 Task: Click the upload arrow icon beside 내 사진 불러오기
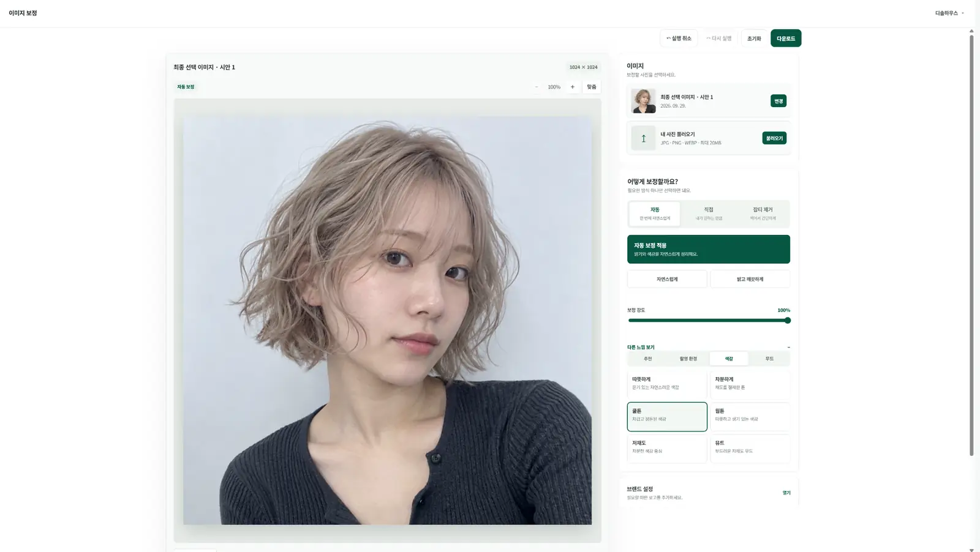[643, 138]
